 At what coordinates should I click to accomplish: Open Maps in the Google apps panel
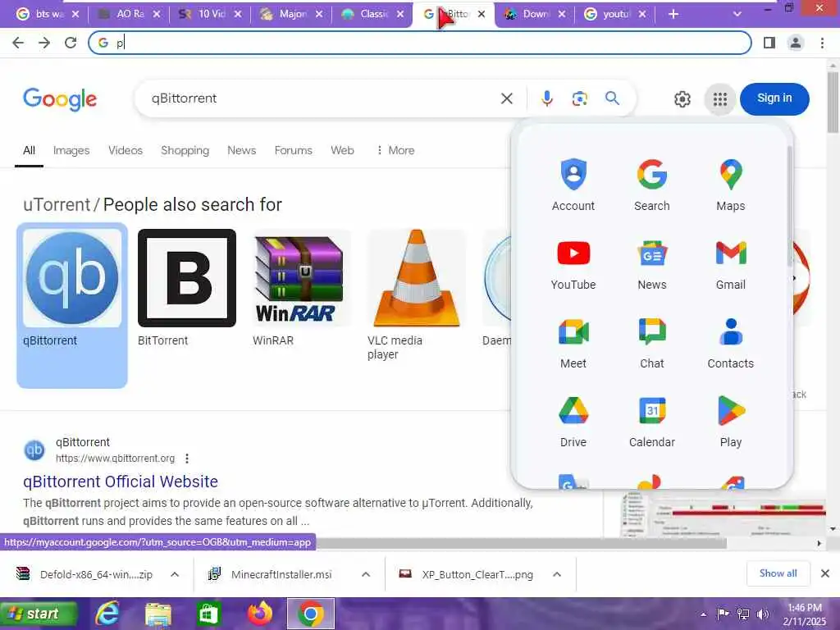731,185
